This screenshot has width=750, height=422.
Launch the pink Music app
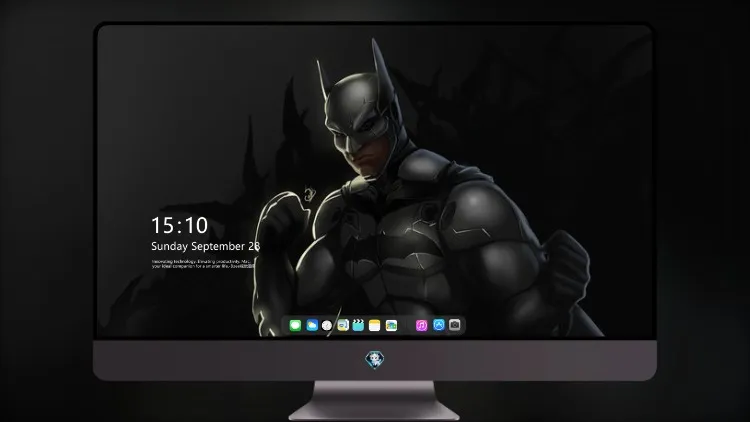point(421,325)
